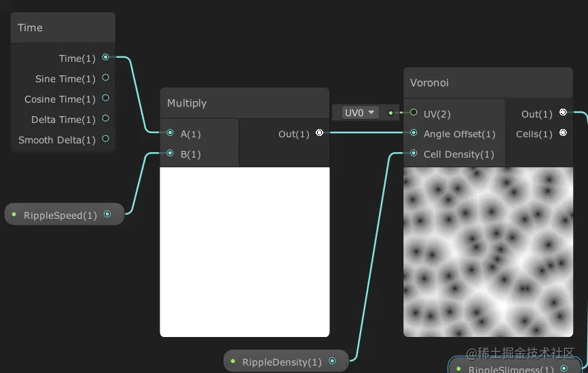This screenshot has width=588, height=373.
Task: Click the Voronoi Cells(1) output port
Action: click(563, 132)
